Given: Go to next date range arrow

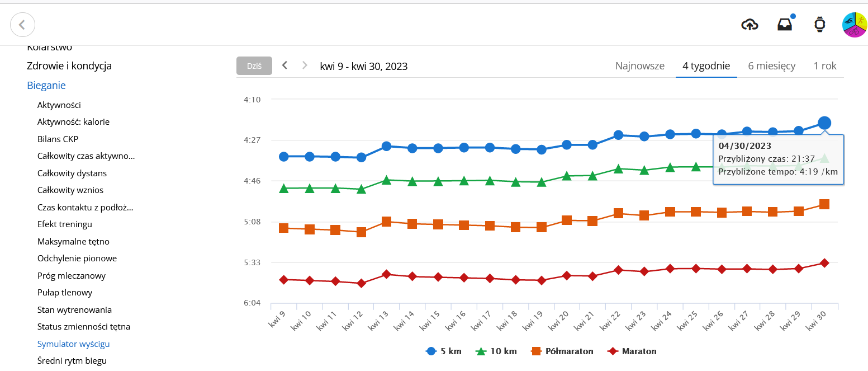Looking at the screenshot, I should coord(305,65).
